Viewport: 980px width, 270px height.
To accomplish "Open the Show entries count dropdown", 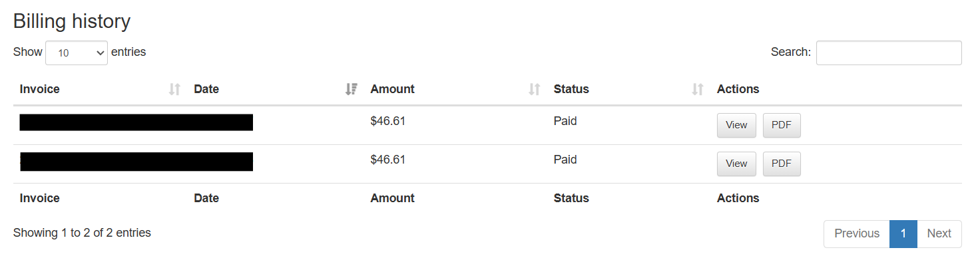I will click(x=77, y=53).
